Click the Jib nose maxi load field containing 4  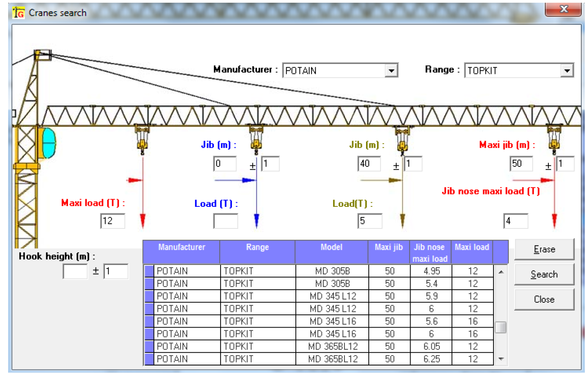516,221
